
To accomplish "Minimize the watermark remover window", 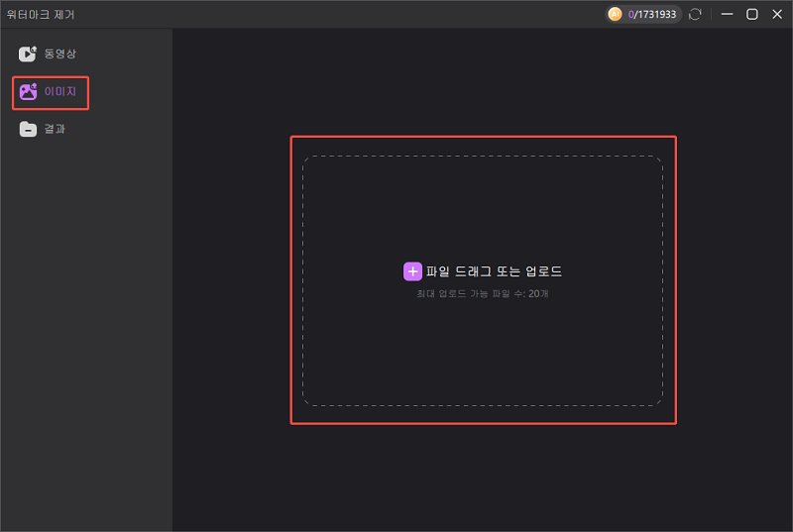I will coord(728,14).
